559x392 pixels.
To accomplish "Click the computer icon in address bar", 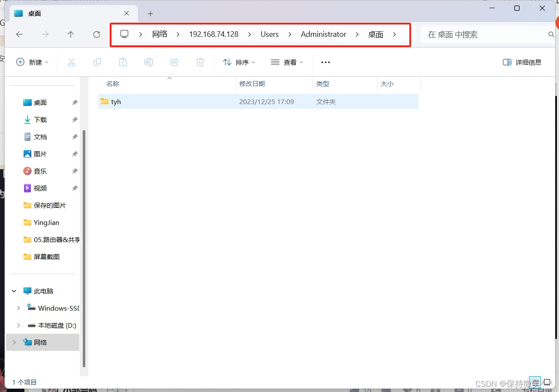I will pyautogui.click(x=124, y=34).
